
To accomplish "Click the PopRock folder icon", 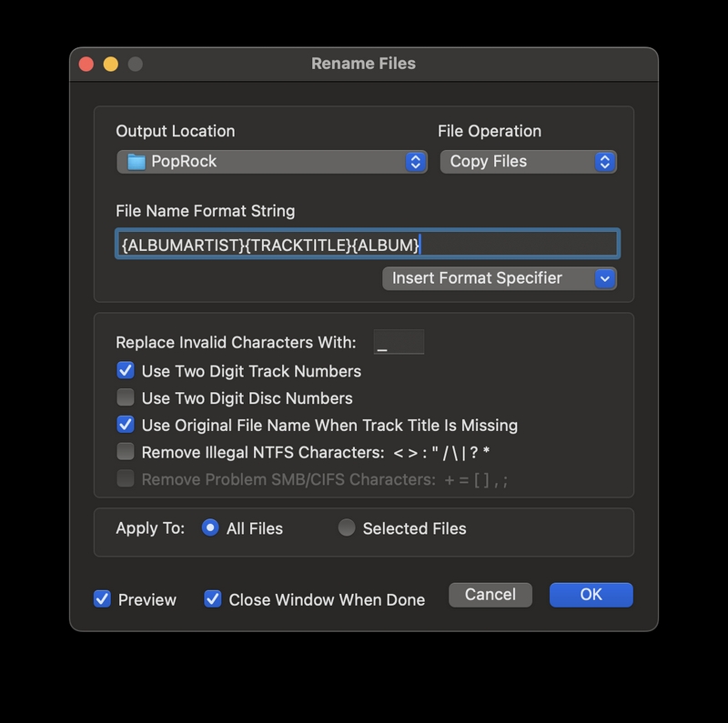I will (x=136, y=162).
